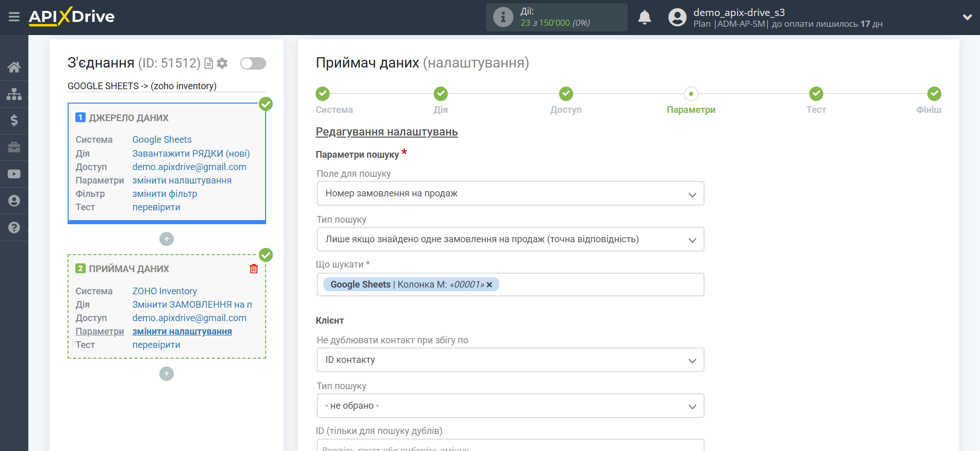This screenshot has height=451, width=980.
Task: Open the connection document icon
Action: pos(209,63)
